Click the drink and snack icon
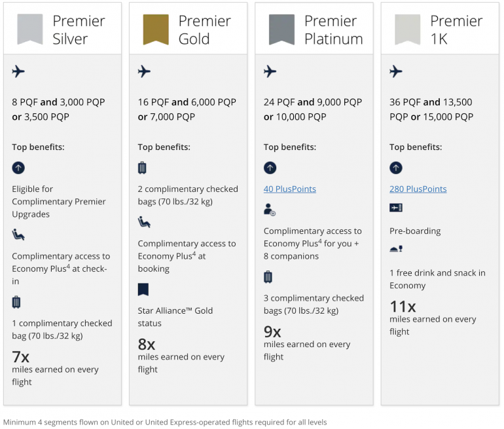This screenshot has width=504, height=429. pyautogui.click(x=395, y=249)
